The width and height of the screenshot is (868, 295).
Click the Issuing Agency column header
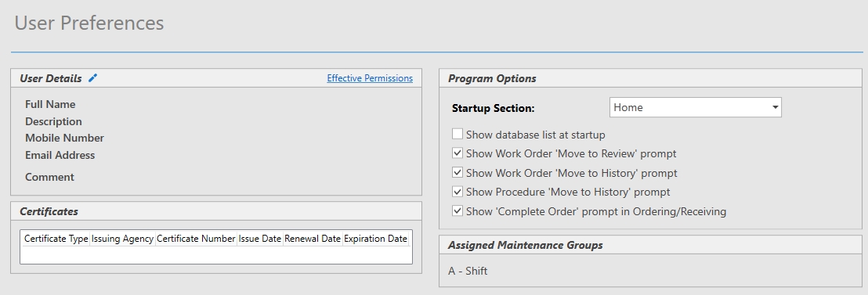pyautogui.click(x=122, y=239)
